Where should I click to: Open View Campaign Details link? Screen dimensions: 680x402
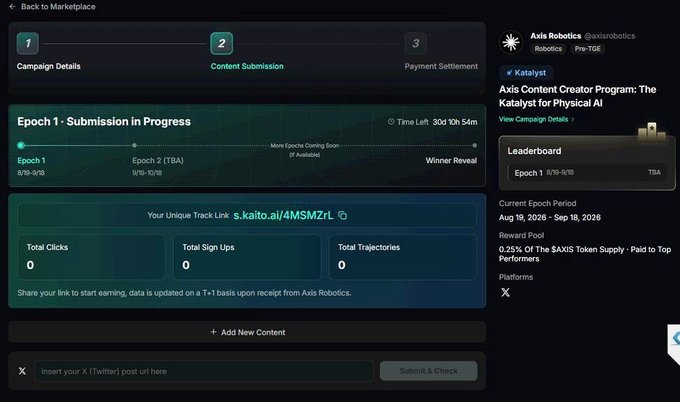pos(533,119)
